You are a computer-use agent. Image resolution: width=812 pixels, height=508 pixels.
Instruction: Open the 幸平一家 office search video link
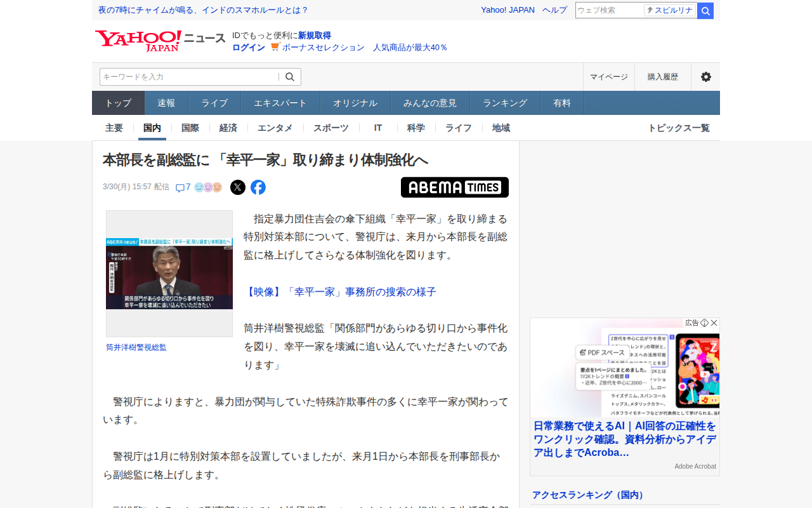coord(340,292)
